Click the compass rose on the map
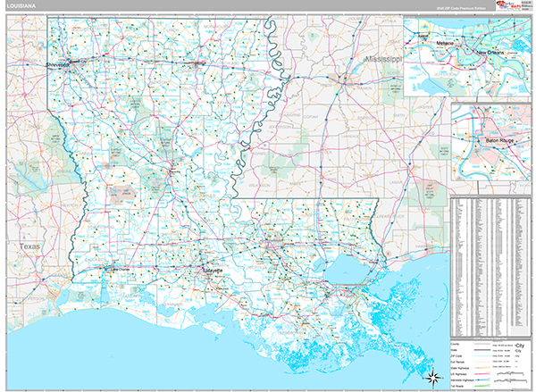 point(434,378)
